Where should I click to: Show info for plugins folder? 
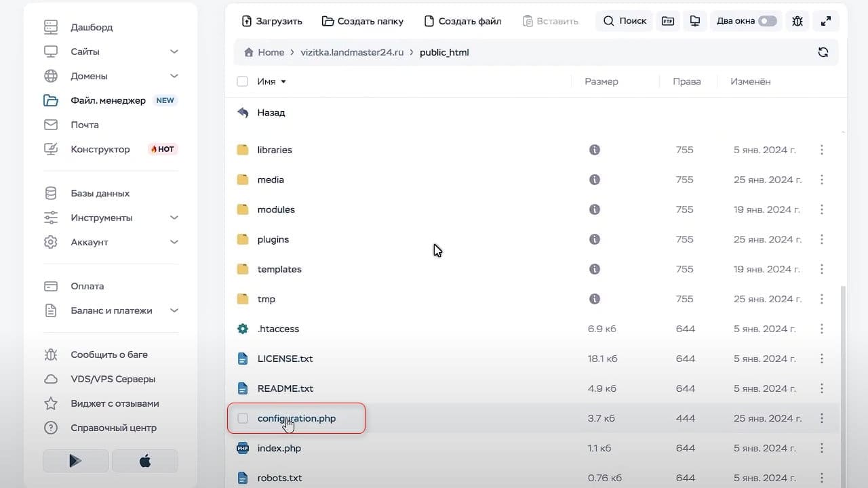click(x=595, y=239)
